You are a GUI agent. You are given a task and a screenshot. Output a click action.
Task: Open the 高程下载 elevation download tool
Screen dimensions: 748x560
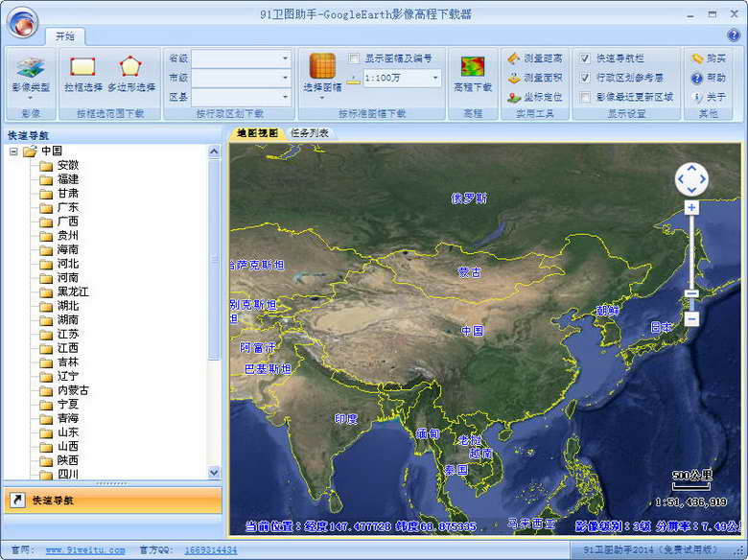[x=473, y=74]
